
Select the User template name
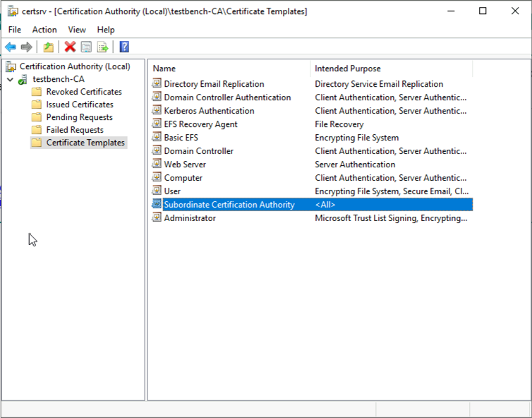coord(172,191)
